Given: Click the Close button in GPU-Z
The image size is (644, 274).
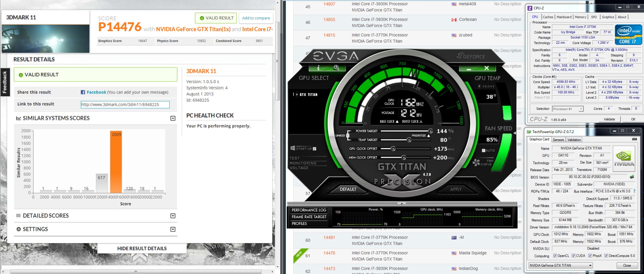Looking at the screenshot, I should click(x=627, y=265).
